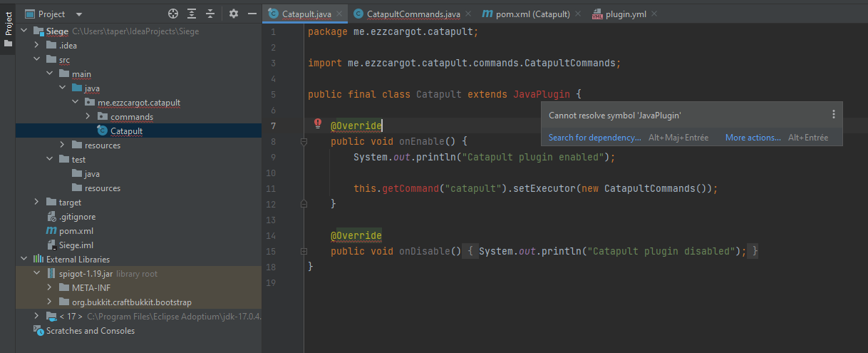Expand the folded onDisable method at line 15
This screenshot has width=868, height=353.
click(x=304, y=251)
